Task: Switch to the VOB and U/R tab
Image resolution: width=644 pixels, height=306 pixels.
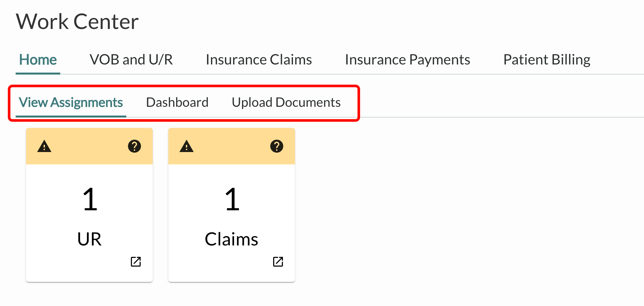Action: click(x=131, y=60)
